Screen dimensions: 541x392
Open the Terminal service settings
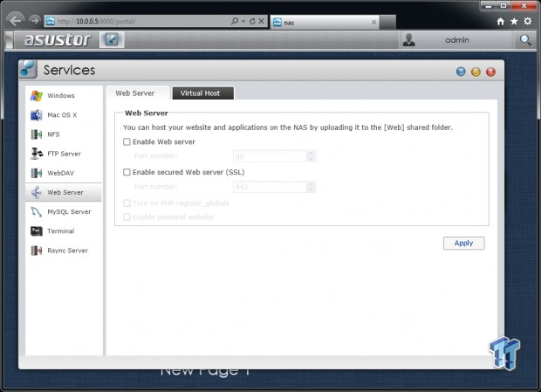point(64,230)
